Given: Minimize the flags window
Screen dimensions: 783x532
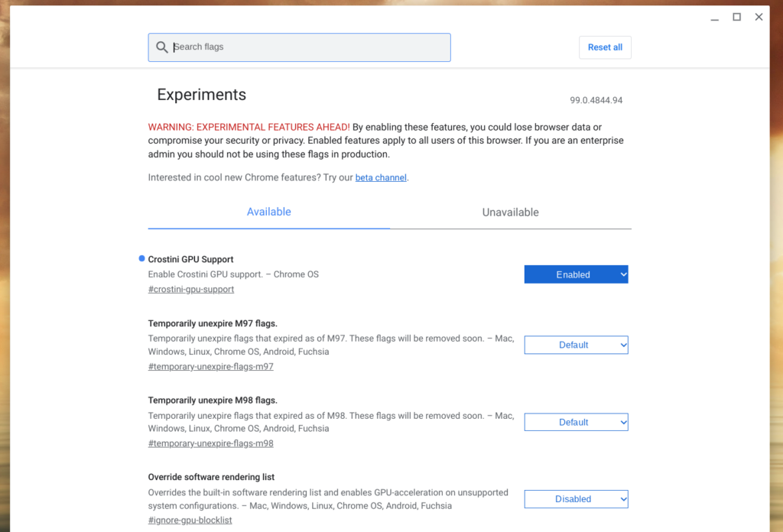Looking at the screenshot, I should (715, 18).
